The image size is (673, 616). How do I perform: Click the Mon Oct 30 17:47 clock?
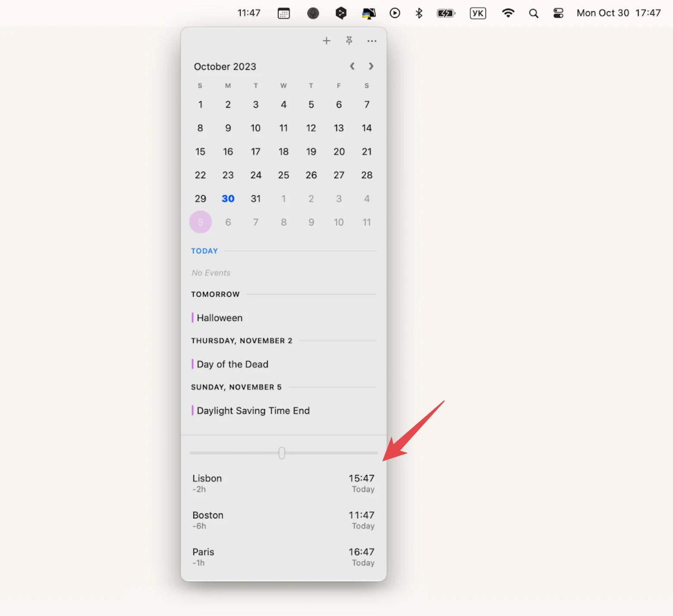click(619, 13)
